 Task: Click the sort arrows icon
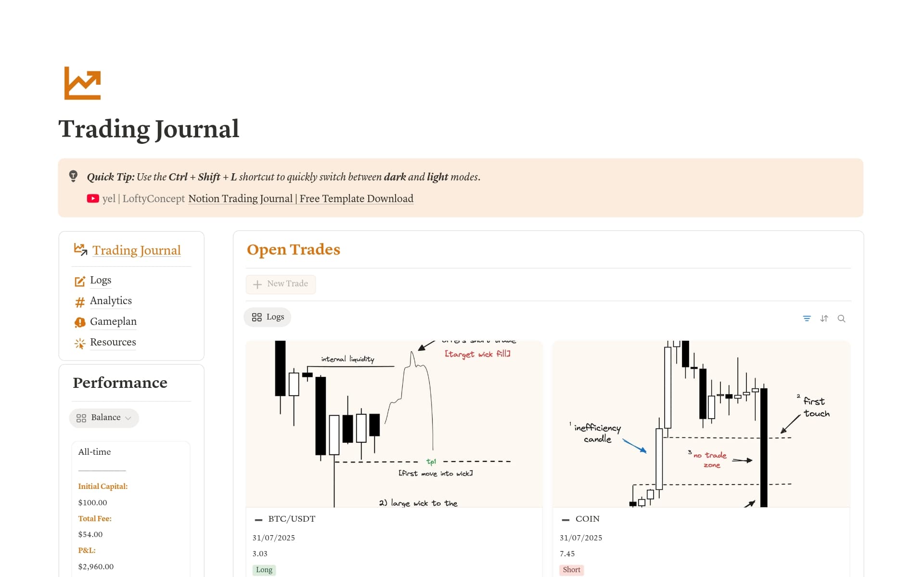(x=824, y=318)
